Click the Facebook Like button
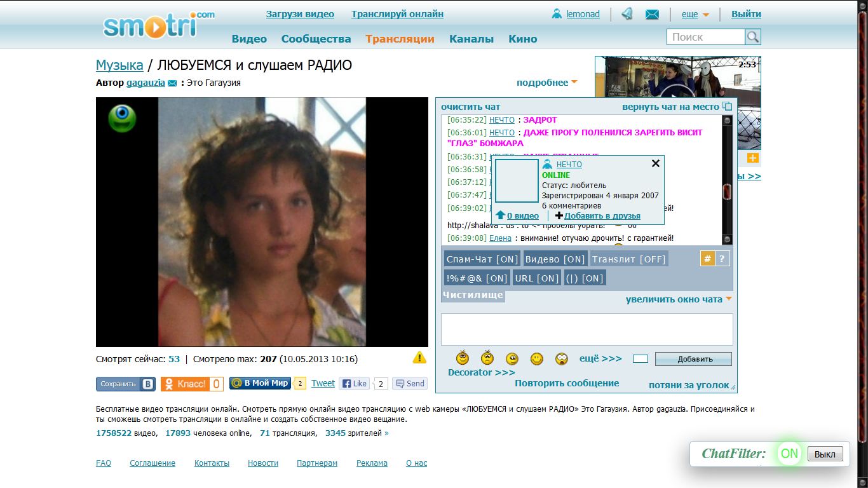 [355, 384]
